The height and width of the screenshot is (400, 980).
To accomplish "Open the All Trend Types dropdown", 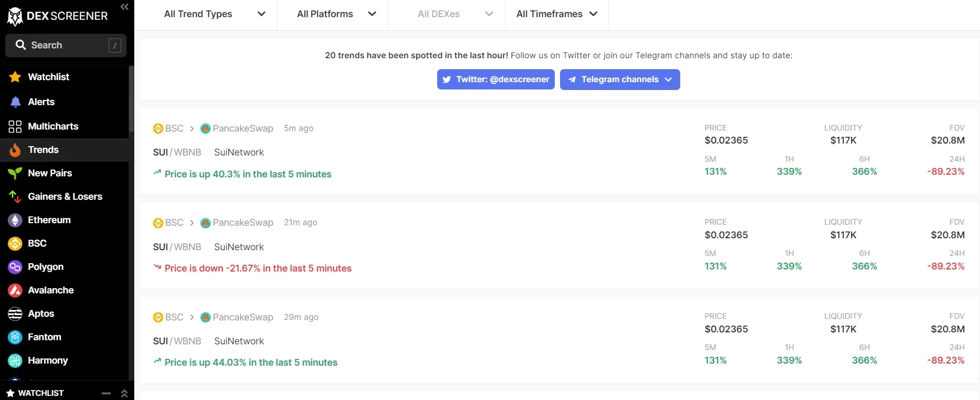I will click(x=214, y=14).
